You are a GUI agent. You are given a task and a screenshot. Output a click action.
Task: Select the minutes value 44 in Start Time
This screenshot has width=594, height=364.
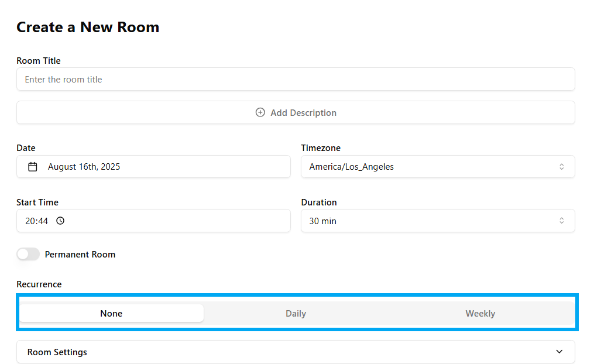[43, 221]
